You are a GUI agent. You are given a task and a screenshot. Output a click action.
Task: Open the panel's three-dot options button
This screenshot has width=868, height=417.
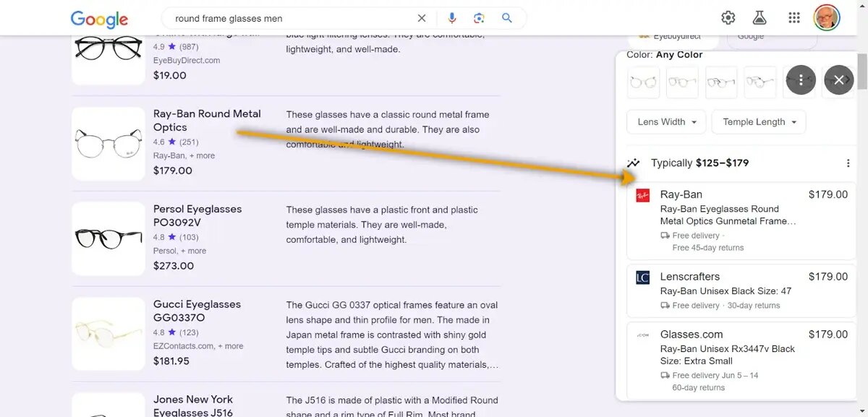point(801,80)
